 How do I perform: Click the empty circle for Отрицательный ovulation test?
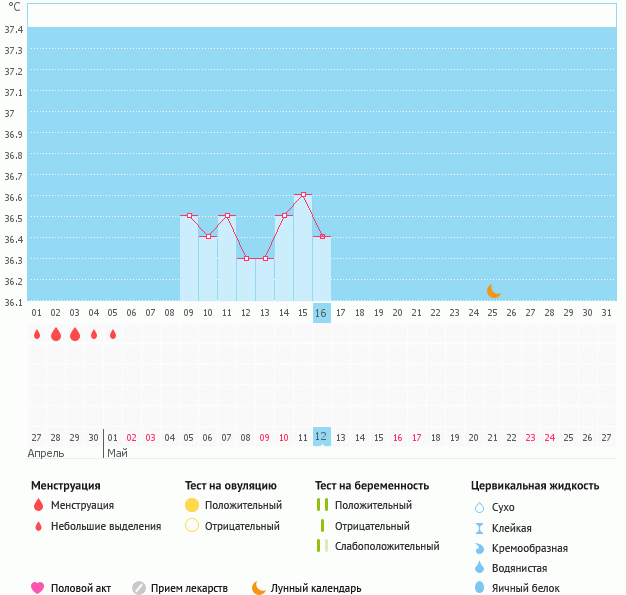192,526
